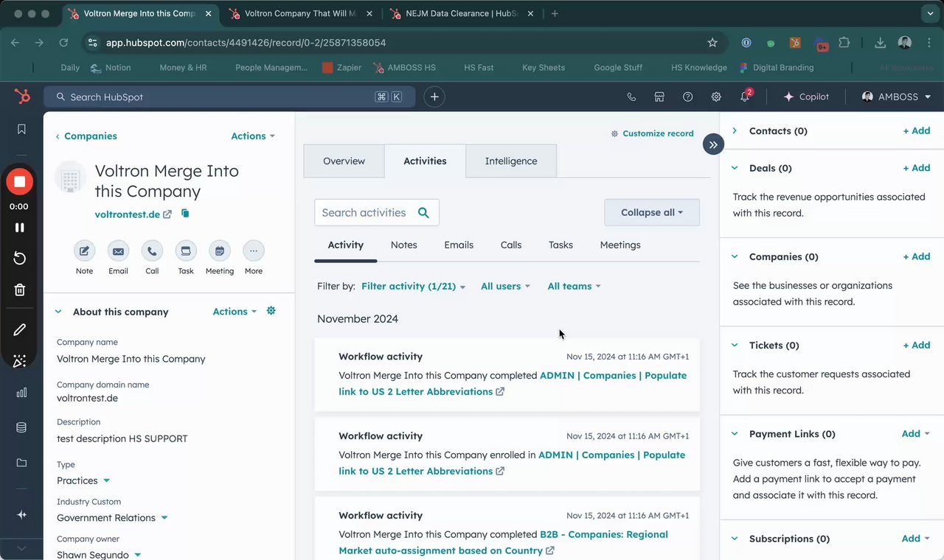Viewport: 944px width, 560px height.
Task: Log a Call with the phone icon
Action: [152, 251]
